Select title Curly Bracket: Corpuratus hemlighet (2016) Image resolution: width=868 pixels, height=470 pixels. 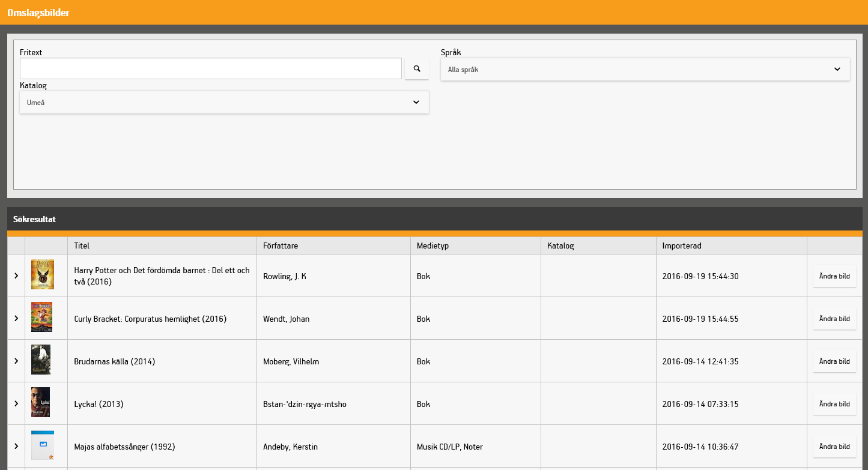tap(150, 319)
